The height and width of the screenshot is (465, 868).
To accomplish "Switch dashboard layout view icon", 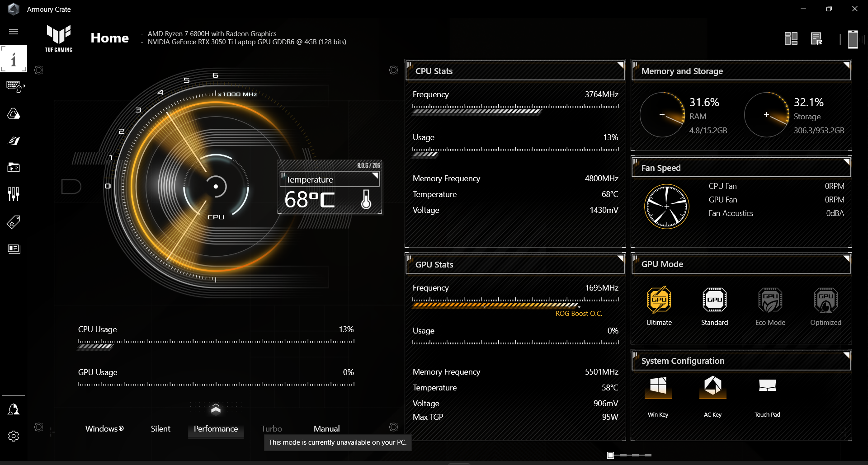I will [791, 38].
